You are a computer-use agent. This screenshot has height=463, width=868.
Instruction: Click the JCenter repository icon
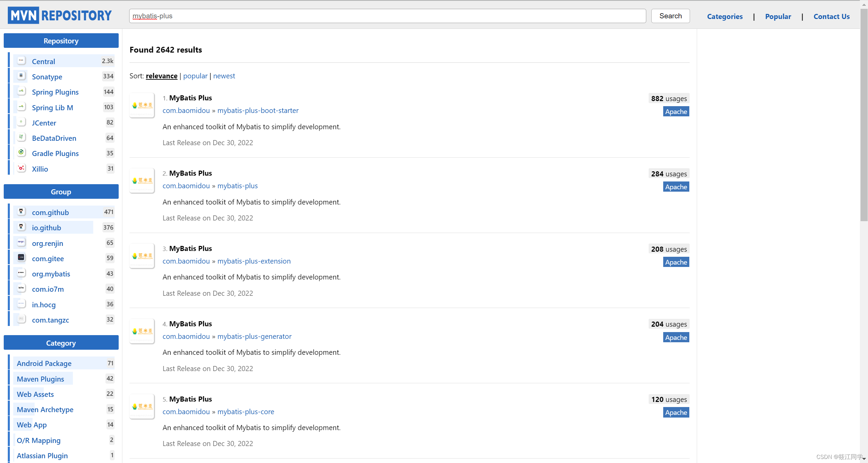21,122
